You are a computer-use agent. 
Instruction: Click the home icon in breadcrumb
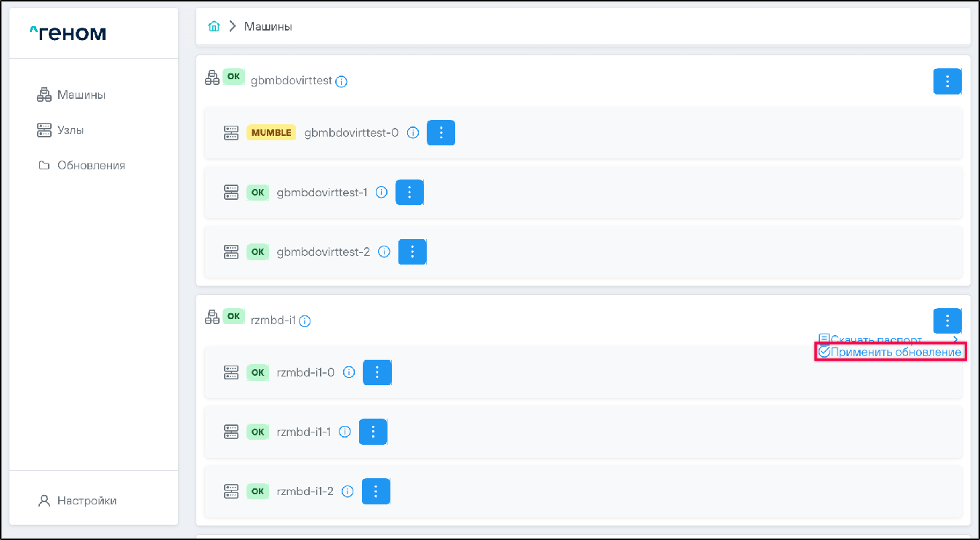[214, 27]
